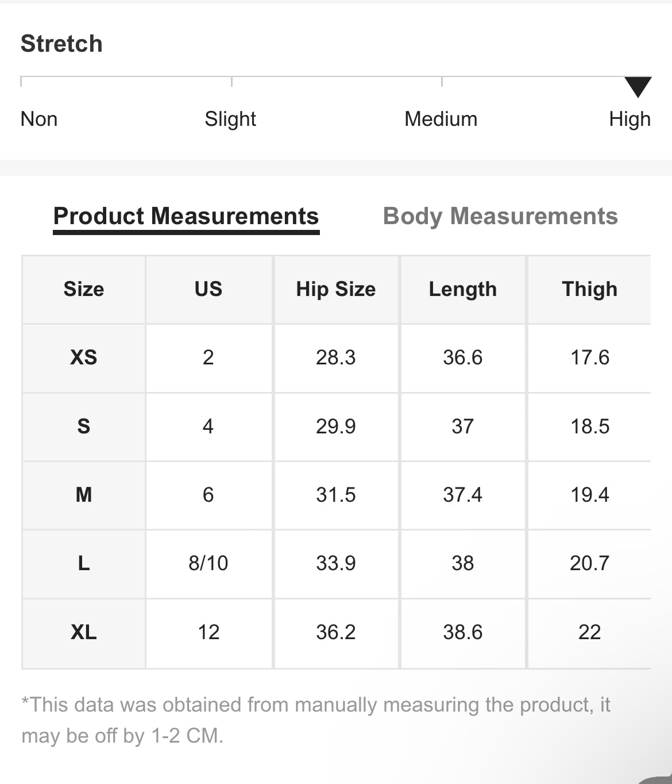Tap the Non stretch label
Viewport: 672px width, 784px height.
tap(39, 119)
